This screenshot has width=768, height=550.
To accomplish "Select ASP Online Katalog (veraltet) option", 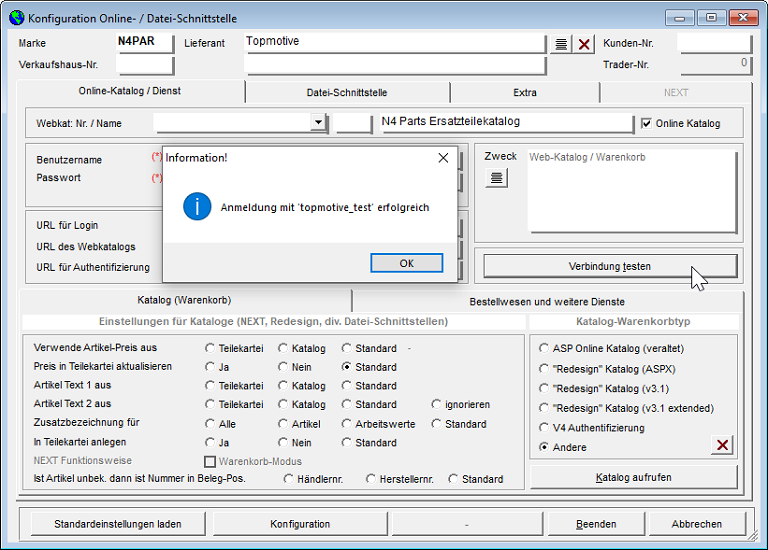I will [x=544, y=348].
